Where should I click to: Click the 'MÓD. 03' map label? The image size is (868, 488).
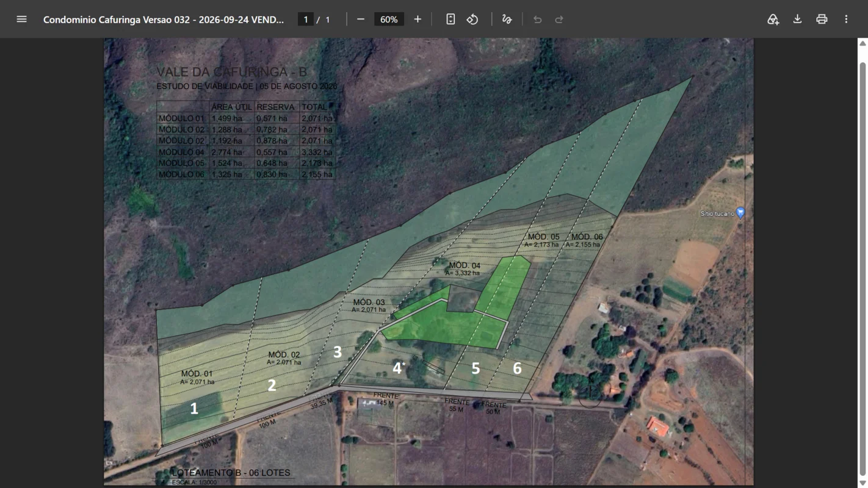[369, 302]
